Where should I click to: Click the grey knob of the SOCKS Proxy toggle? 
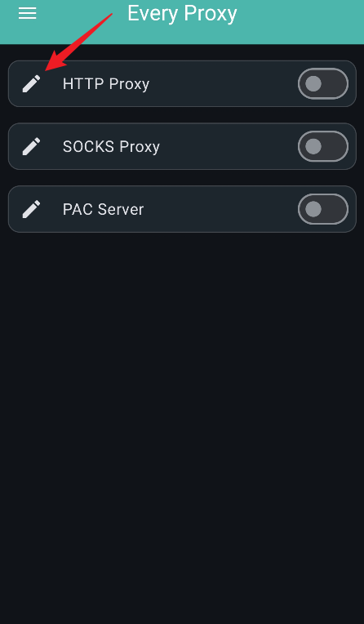[313, 146]
